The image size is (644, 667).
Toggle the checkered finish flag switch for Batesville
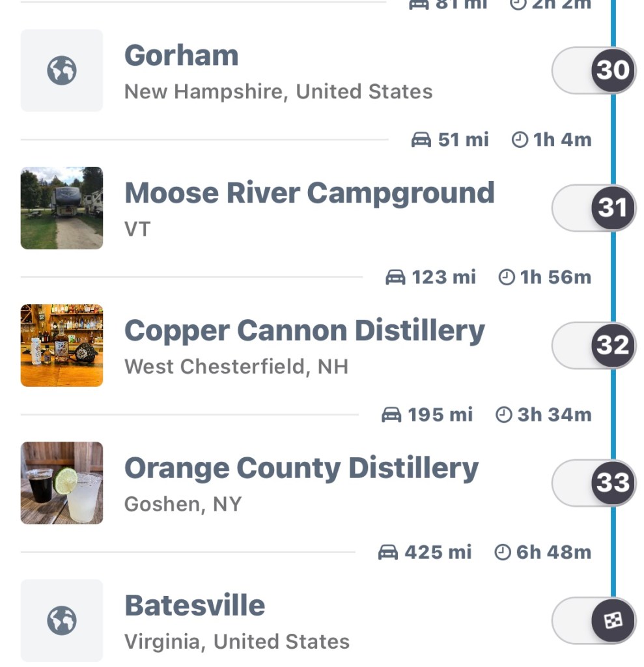pos(593,620)
